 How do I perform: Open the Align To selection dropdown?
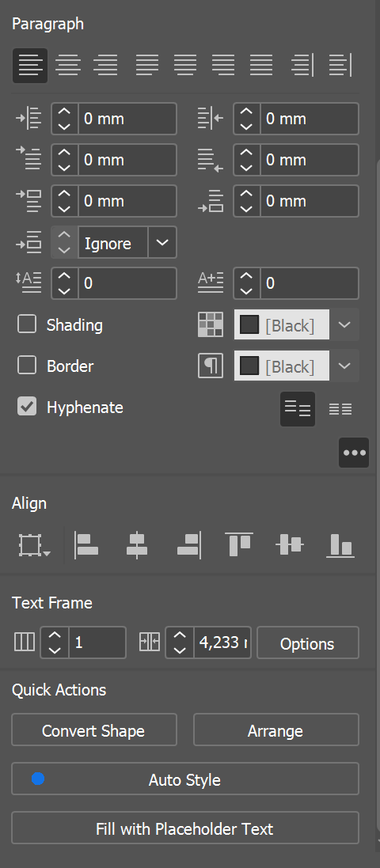[x=34, y=544]
